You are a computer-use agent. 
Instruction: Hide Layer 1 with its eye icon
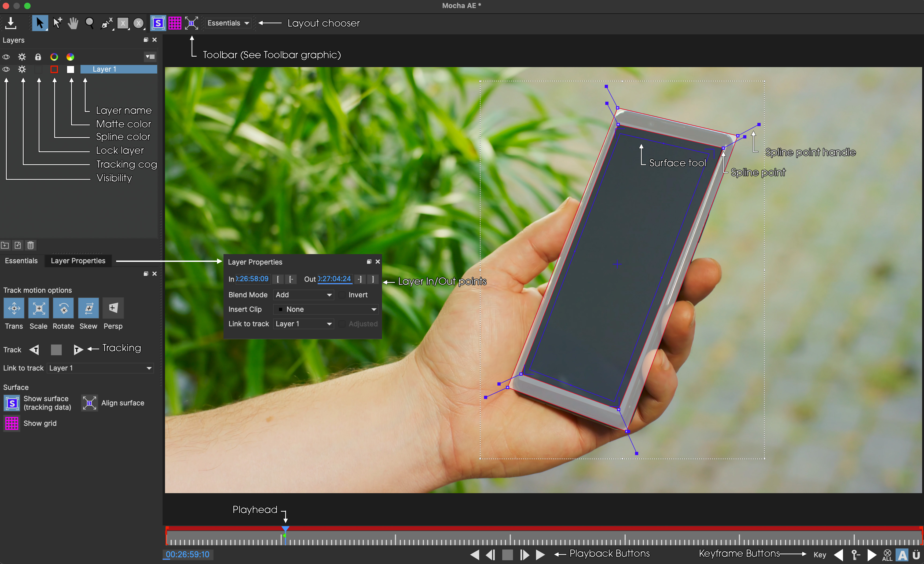pyautogui.click(x=6, y=69)
